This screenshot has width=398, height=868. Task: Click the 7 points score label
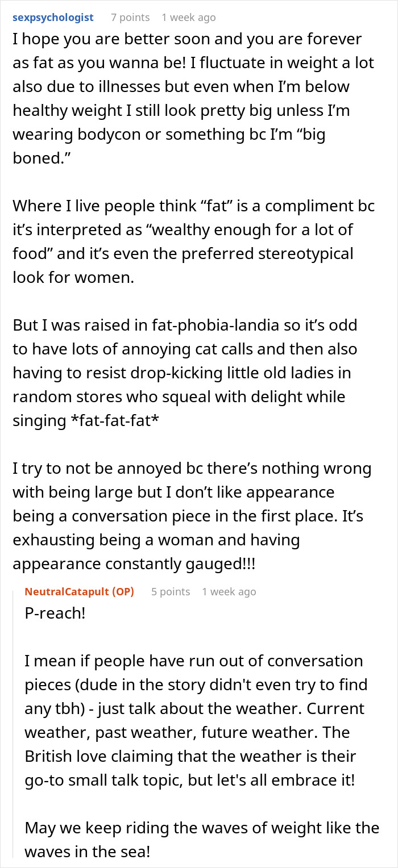click(130, 17)
